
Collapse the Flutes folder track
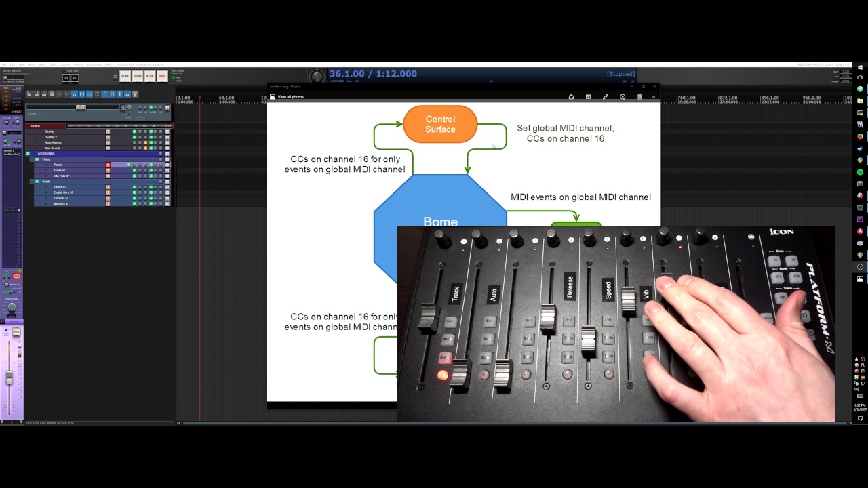coord(37,159)
